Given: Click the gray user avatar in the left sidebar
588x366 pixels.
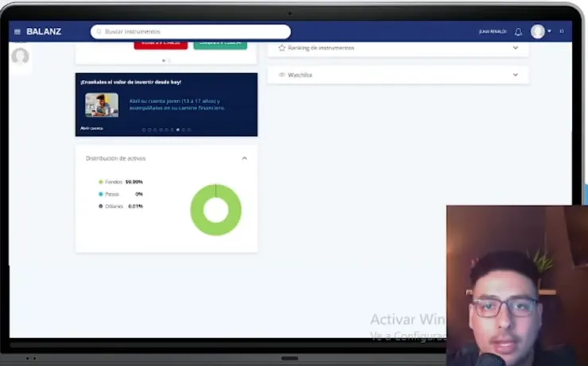Looking at the screenshot, I should [20, 56].
